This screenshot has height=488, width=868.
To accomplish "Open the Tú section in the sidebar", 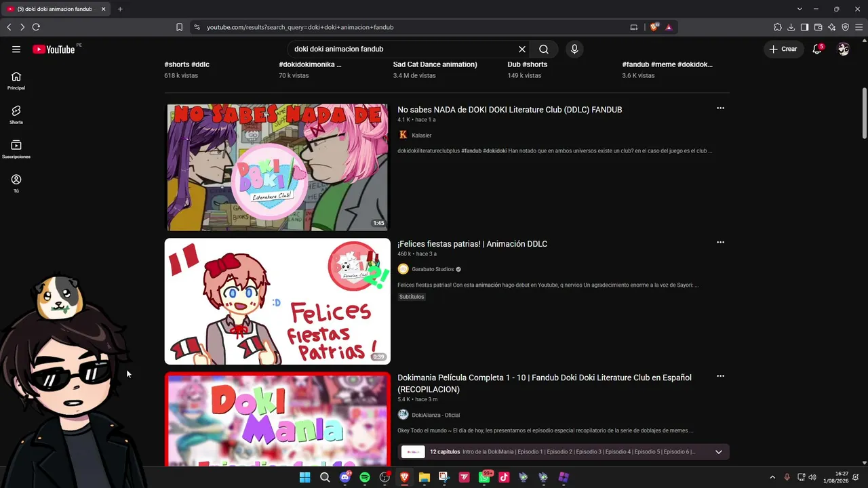I will [x=16, y=183].
